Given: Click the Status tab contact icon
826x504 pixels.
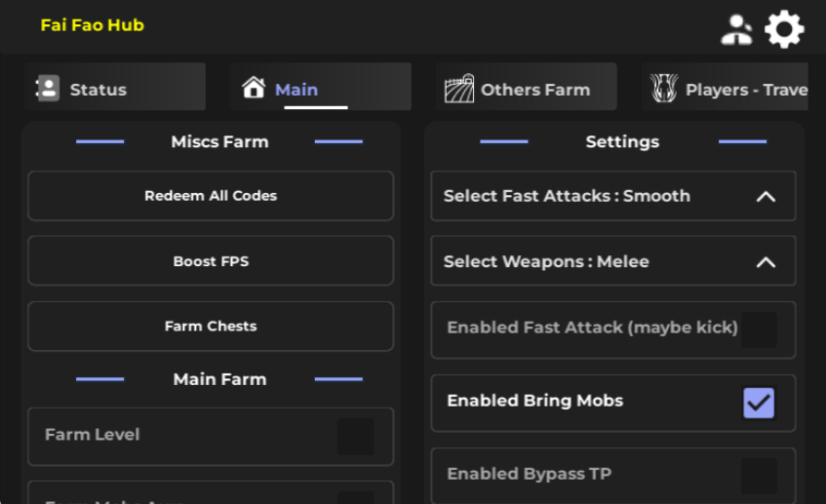Looking at the screenshot, I should pos(48,88).
